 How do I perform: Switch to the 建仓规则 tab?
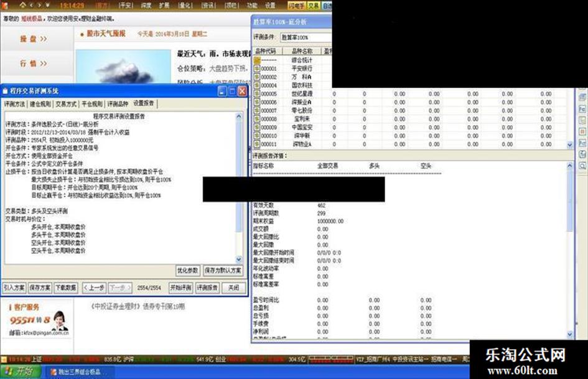(40, 104)
